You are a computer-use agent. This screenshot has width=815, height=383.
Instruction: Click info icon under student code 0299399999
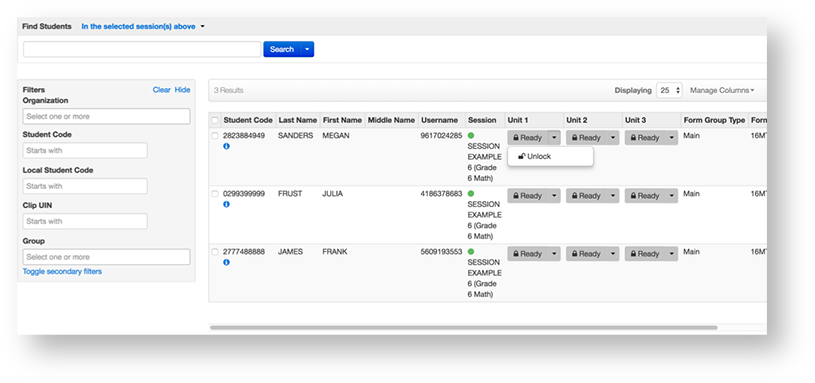click(226, 205)
